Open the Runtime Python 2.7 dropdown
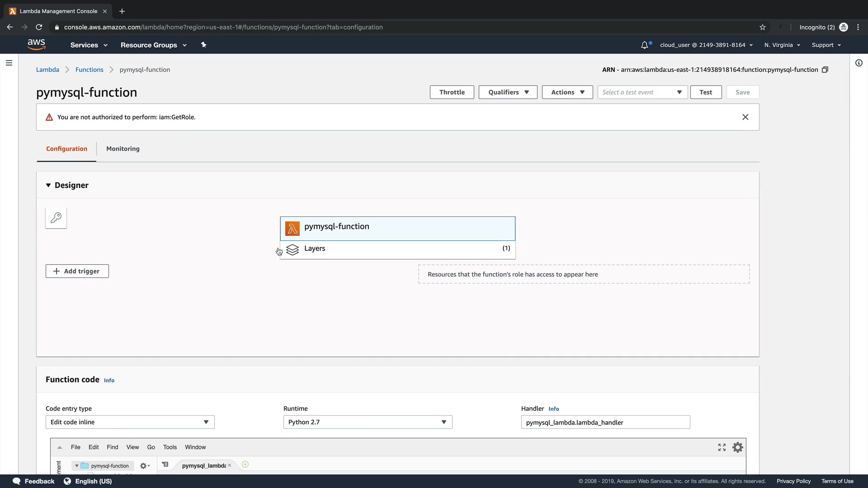Viewport: 868px width, 488px height. coord(368,422)
